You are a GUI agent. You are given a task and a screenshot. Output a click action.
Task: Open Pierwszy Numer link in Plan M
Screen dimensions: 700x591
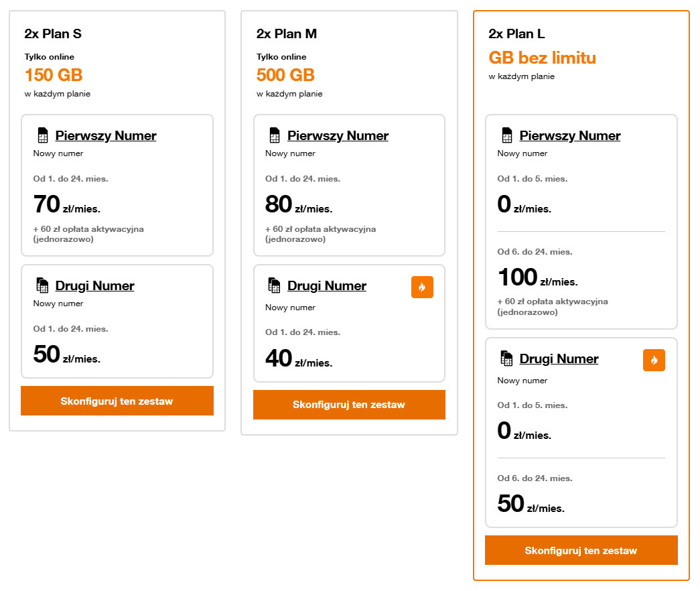(338, 135)
